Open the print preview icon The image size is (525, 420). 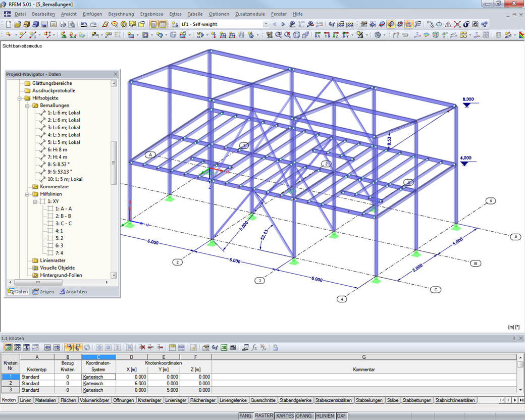coord(72,24)
